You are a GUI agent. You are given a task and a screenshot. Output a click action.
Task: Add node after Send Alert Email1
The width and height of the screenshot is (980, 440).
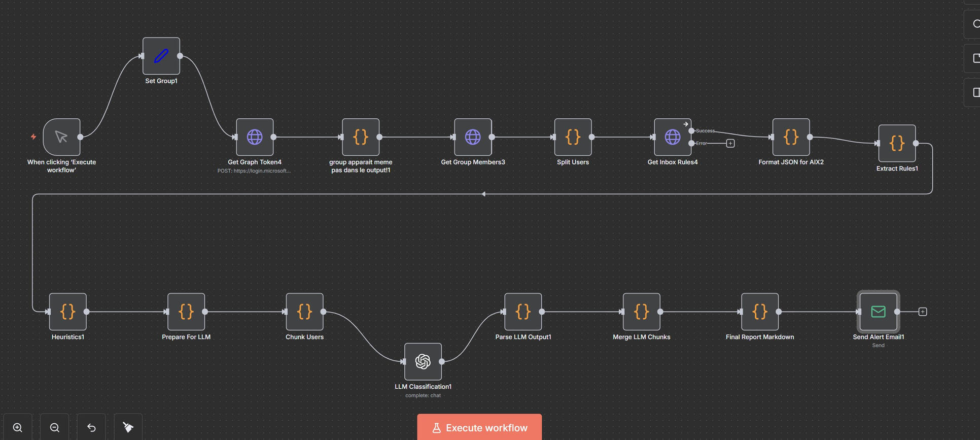point(923,312)
